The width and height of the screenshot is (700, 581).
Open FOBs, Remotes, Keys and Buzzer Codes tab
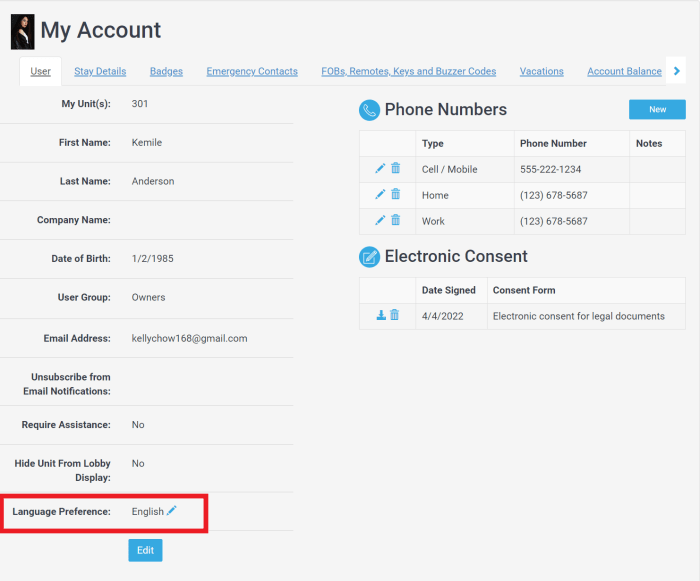[408, 72]
